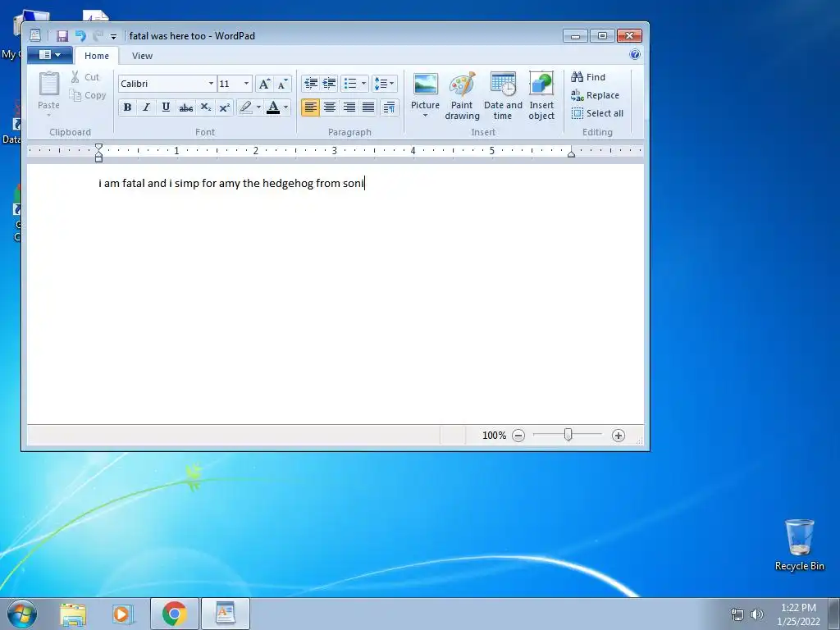Toggle Subscript formatting
Image resolution: width=840 pixels, height=630 pixels.
(x=205, y=107)
